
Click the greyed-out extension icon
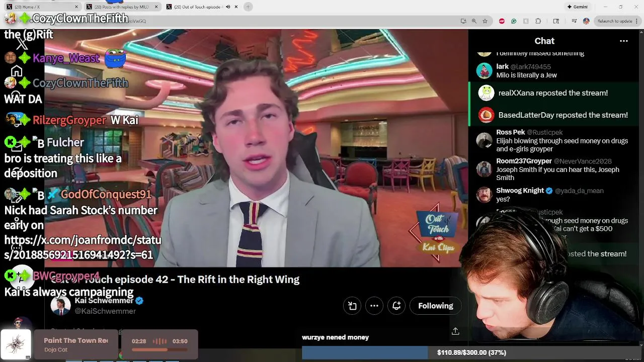[526, 21]
